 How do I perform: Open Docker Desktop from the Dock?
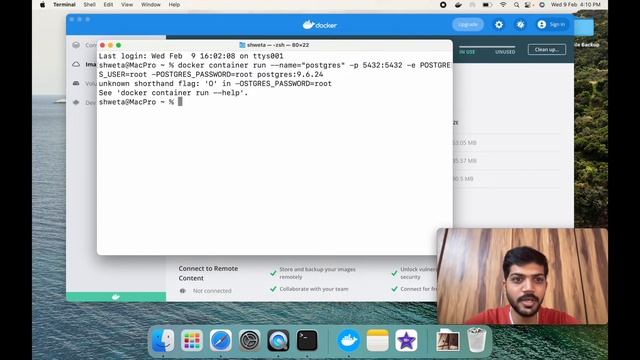[349, 340]
